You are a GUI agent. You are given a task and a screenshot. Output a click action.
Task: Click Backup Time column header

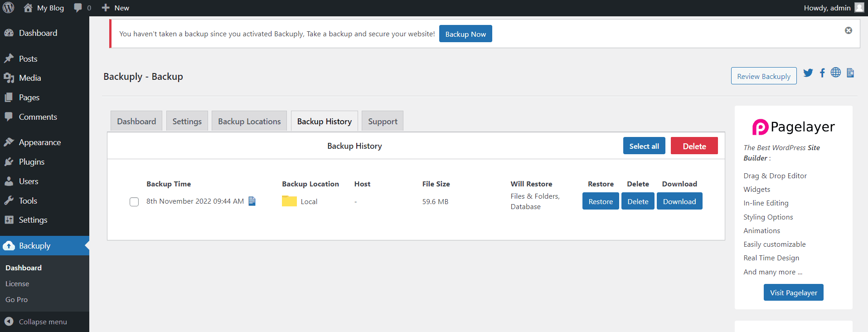[x=169, y=184]
